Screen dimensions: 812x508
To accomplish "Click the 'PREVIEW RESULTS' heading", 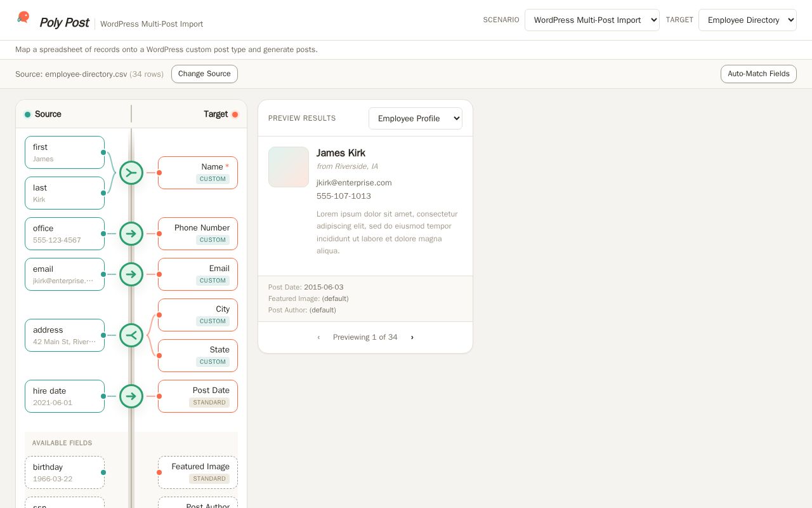I will [302, 118].
